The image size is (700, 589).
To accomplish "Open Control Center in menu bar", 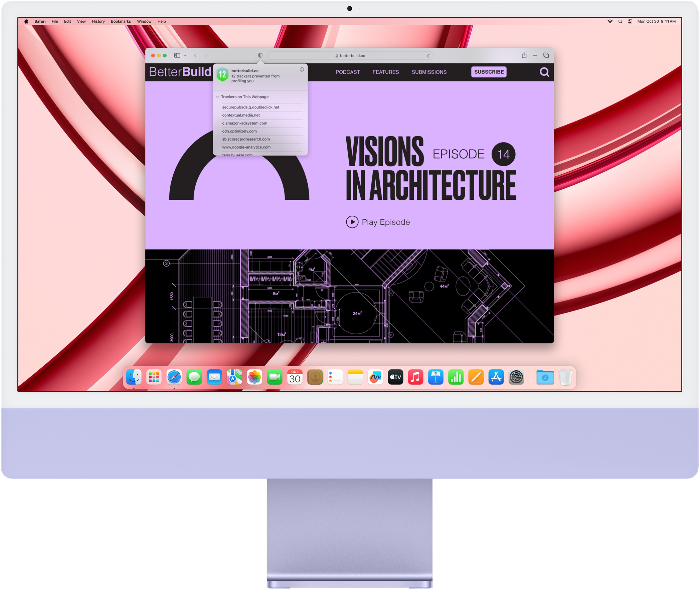I will pos(630,21).
